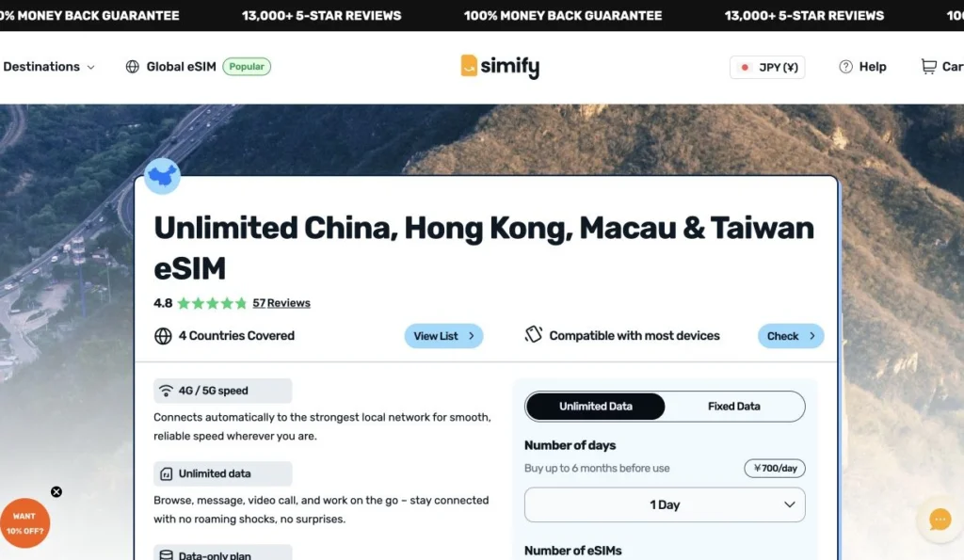Click 'Compatible with most devices' text
Screen dimensions: 964x560
(x=634, y=336)
